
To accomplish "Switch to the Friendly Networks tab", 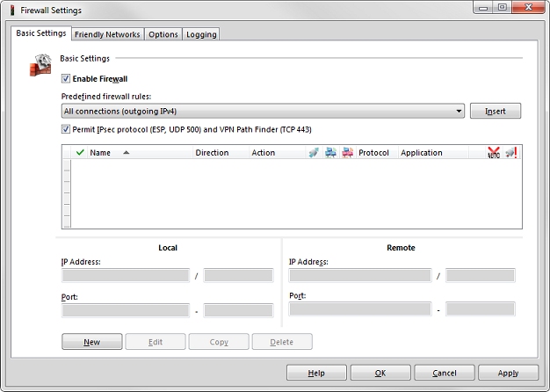I will click(107, 34).
